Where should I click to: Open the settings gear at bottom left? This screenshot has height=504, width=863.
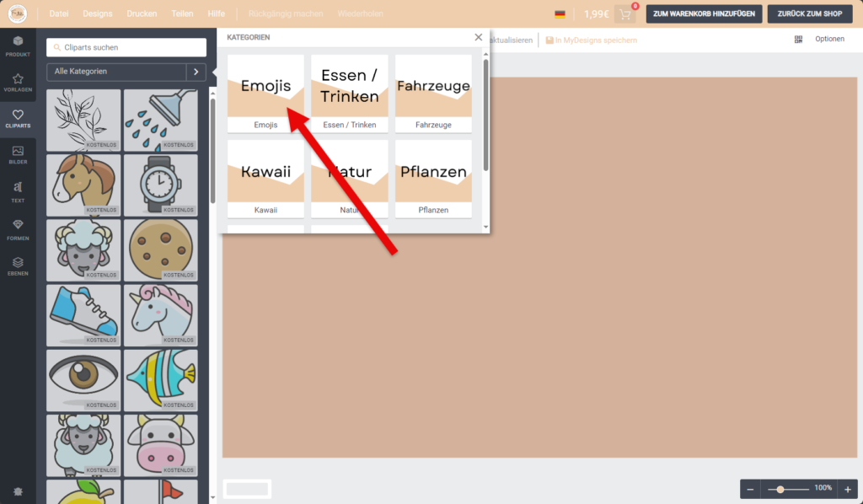click(x=18, y=491)
